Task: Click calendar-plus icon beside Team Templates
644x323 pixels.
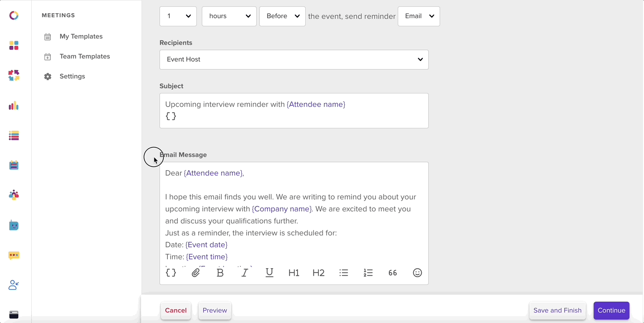Action: (x=48, y=57)
